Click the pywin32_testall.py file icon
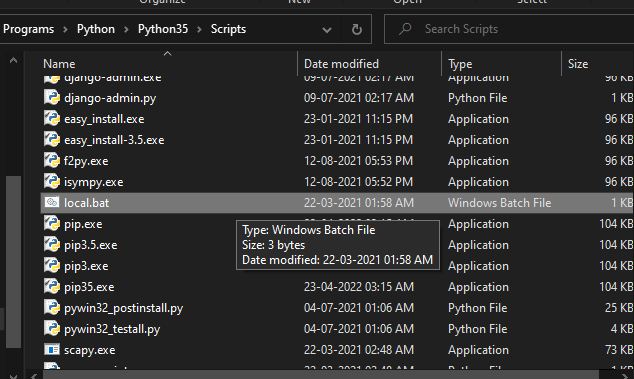The height and width of the screenshot is (379, 634). point(52,329)
